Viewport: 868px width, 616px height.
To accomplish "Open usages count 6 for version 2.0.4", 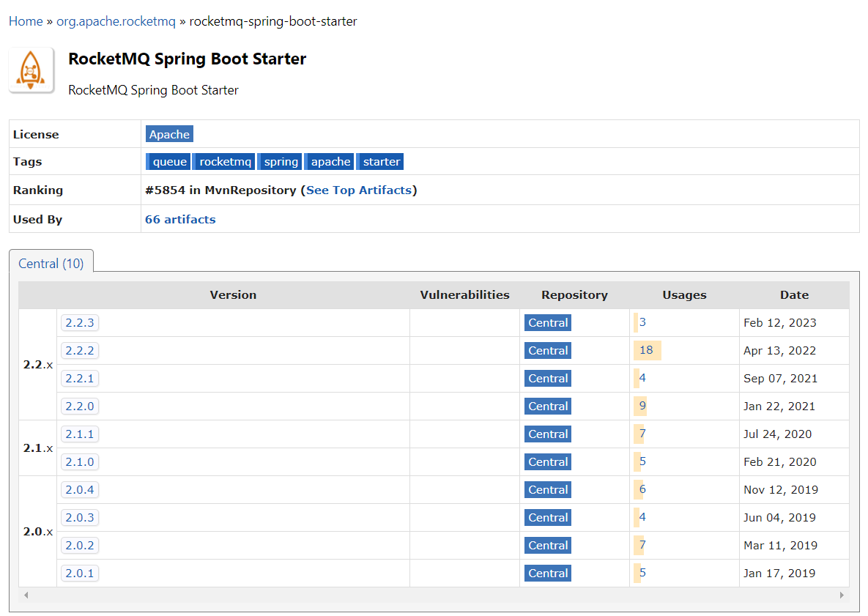I will [642, 489].
